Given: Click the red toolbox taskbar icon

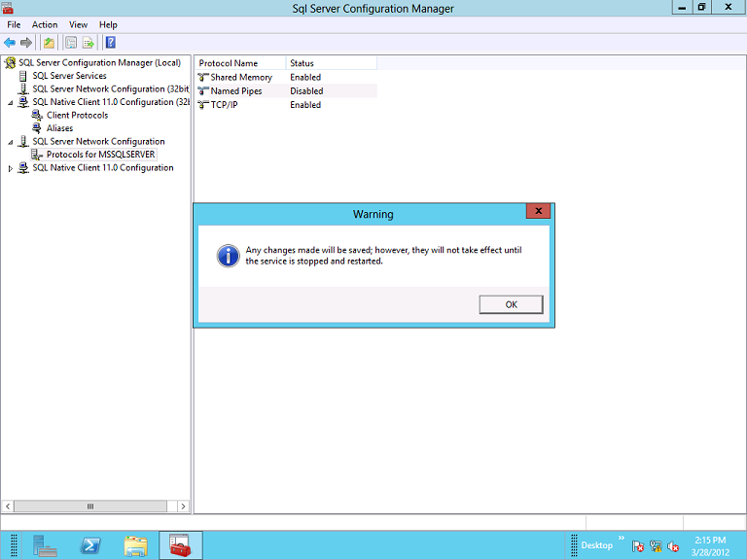Looking at the screenshot, I should pos(181,545).
